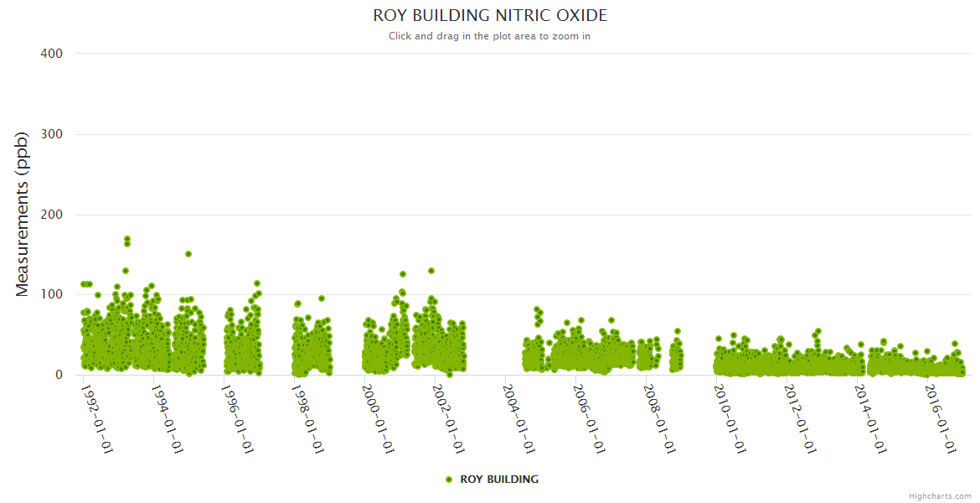
Task: Click the 2000-01-01 x-axis label
Action: coord(379,418)
